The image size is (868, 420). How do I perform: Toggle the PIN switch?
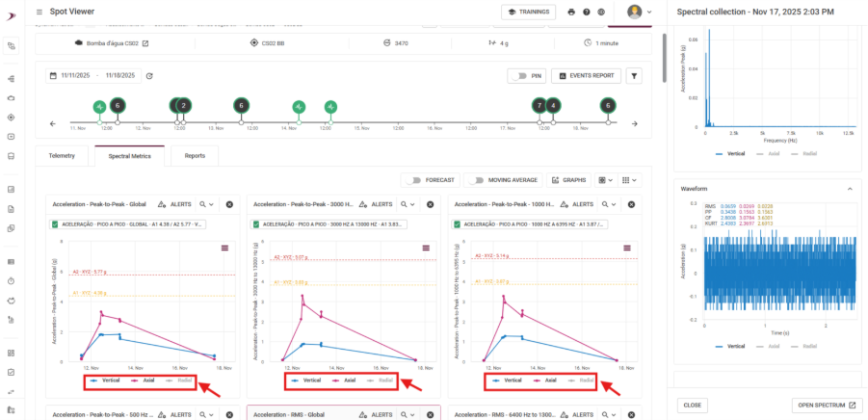(x=526, y=75)
